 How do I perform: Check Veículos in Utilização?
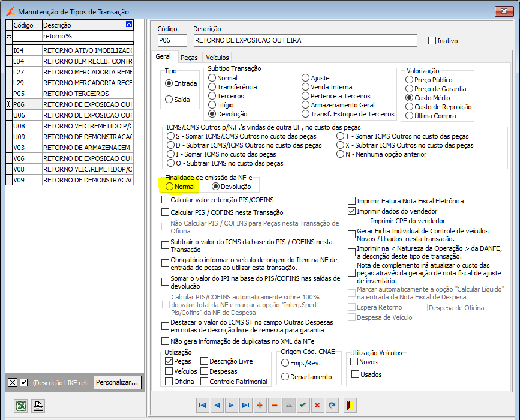coord(169,371)
